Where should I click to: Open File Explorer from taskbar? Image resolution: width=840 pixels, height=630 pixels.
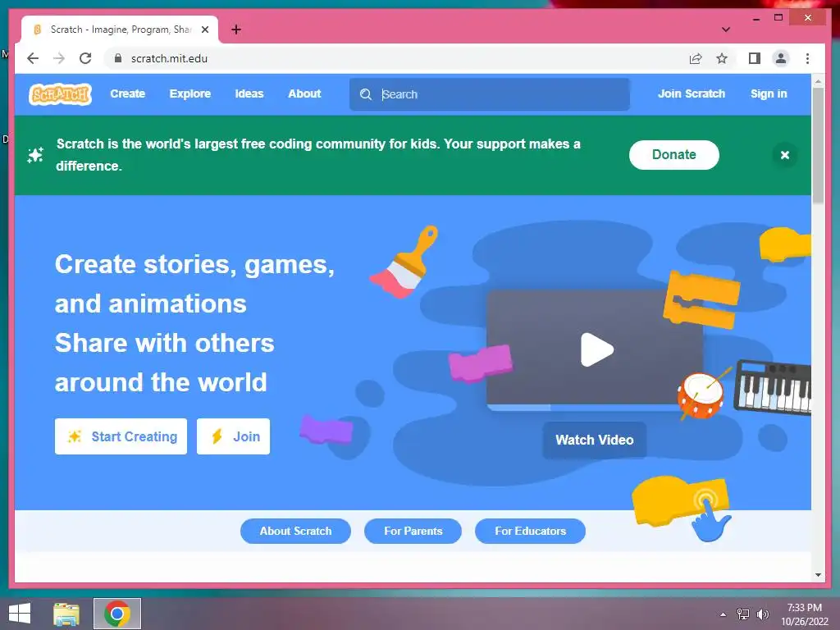(x=66, y=614)
